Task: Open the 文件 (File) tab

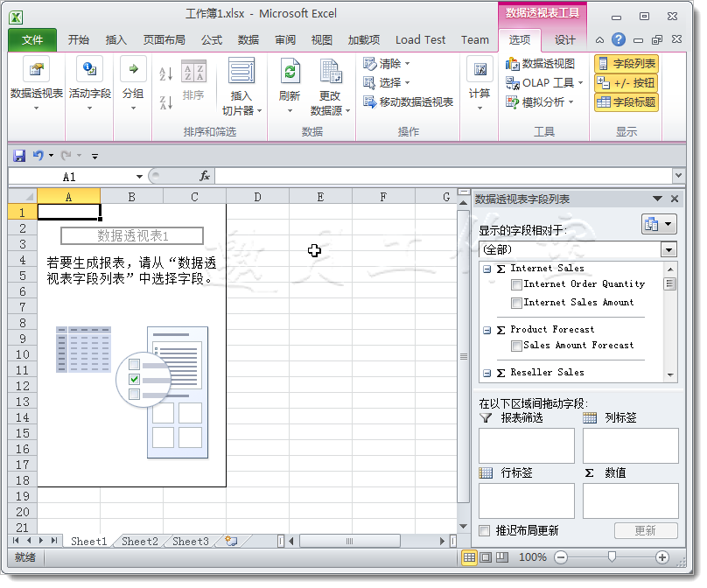Action: click(x=32, y=40)
